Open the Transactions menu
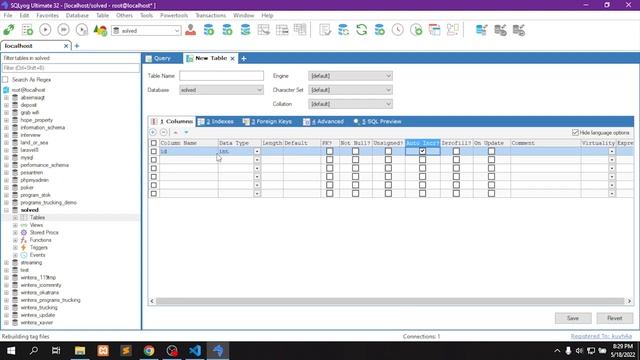This screenshot has width=640, height=360. 211,16
